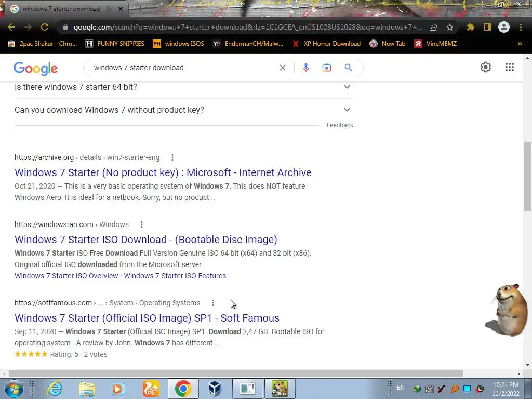Image resolution: width=532 pixels, height=399 pixels.
Task: Search by image with the camera icon
Action: pos(326,68)
